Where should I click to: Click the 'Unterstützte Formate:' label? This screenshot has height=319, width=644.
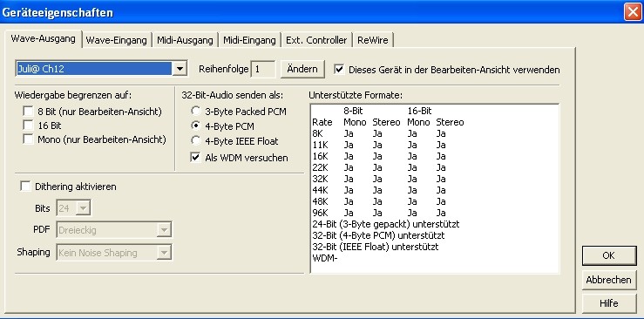click(x=356, y=95)
